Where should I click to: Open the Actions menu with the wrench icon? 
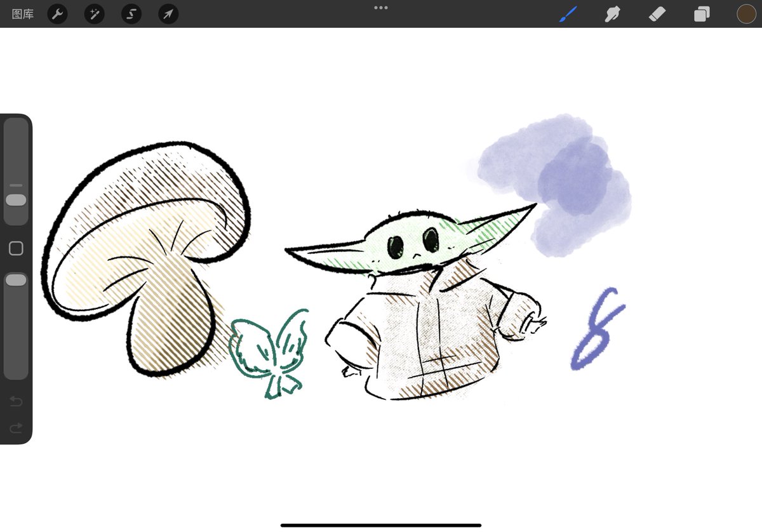pyautogui.click(x=57, y=13)
